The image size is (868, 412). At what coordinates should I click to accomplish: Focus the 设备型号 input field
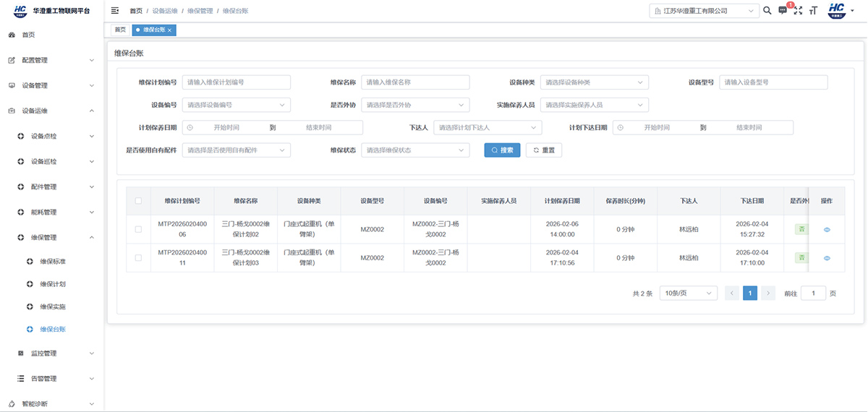[x=773, y=82]
